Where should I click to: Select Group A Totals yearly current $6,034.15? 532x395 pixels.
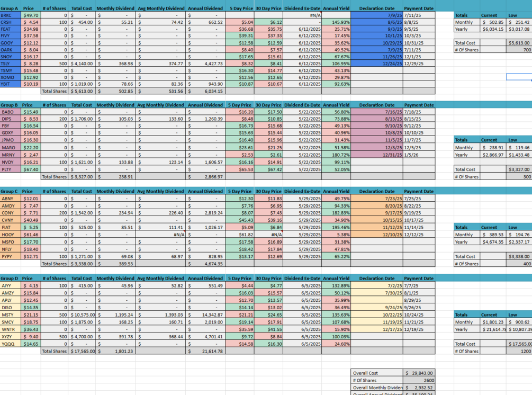point(493,29)
